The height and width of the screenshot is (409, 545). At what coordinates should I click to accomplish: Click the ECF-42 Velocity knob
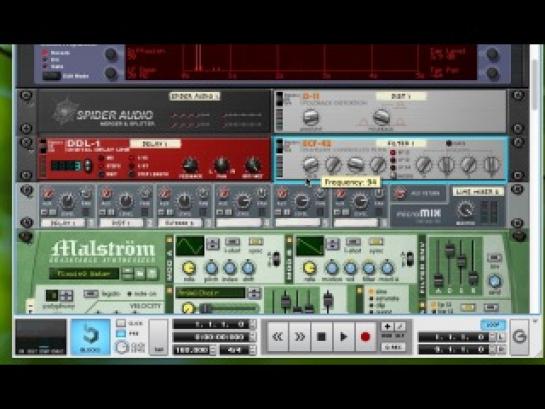tap(377, 165)
